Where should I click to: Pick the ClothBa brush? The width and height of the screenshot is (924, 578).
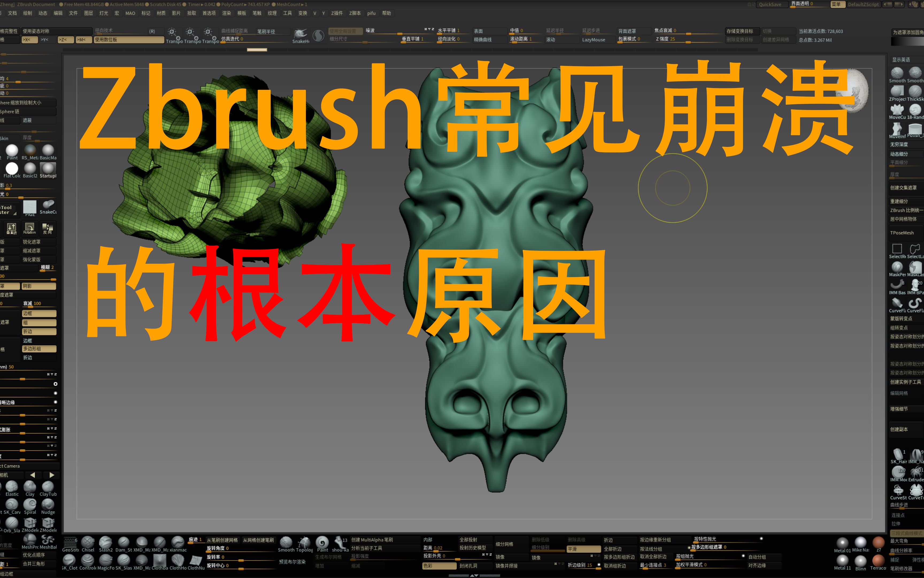click(x=160, y=562)
